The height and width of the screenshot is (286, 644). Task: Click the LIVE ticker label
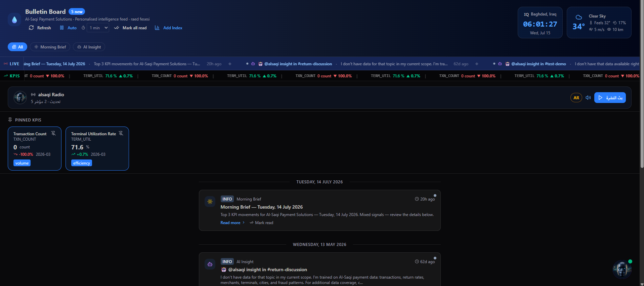(11, 64)
